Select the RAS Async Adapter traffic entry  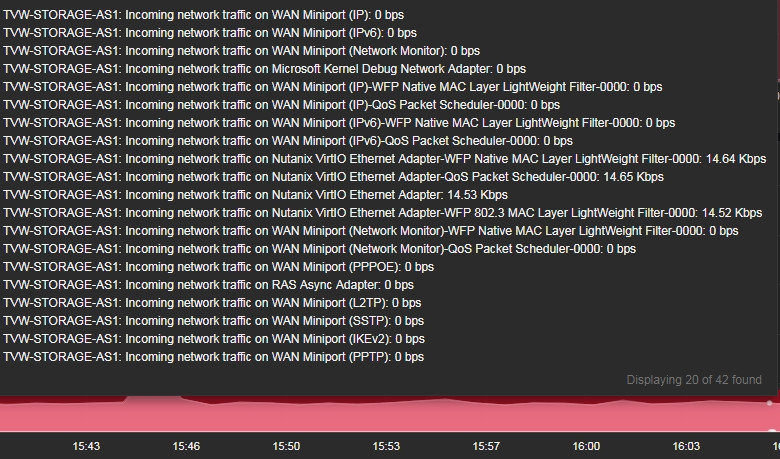[208, 284]
